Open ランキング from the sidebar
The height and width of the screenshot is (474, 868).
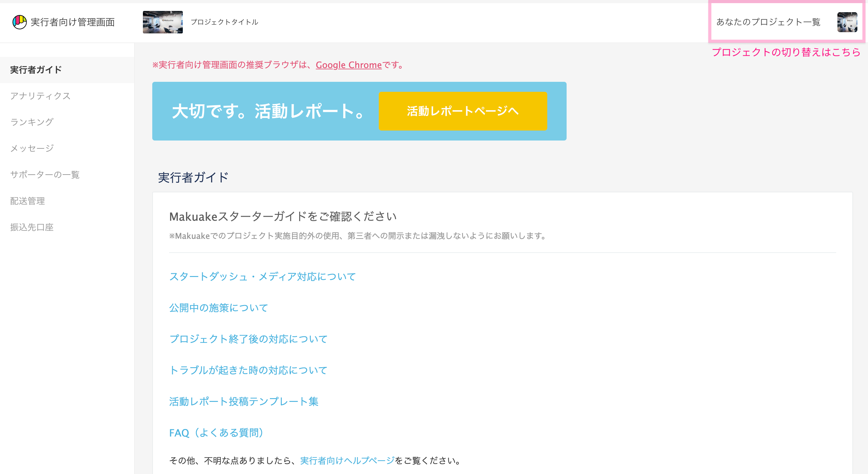tap(32, 122)
